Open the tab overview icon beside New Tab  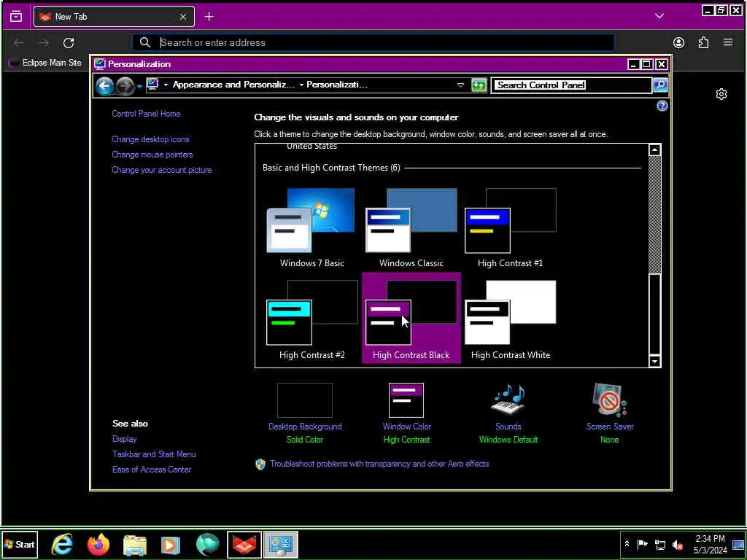coord(16,17)
